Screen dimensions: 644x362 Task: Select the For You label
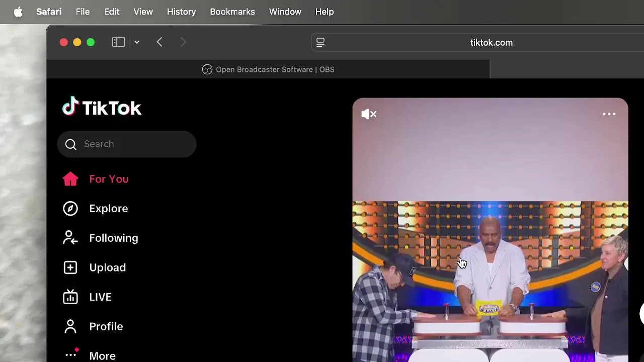point(109,179)
